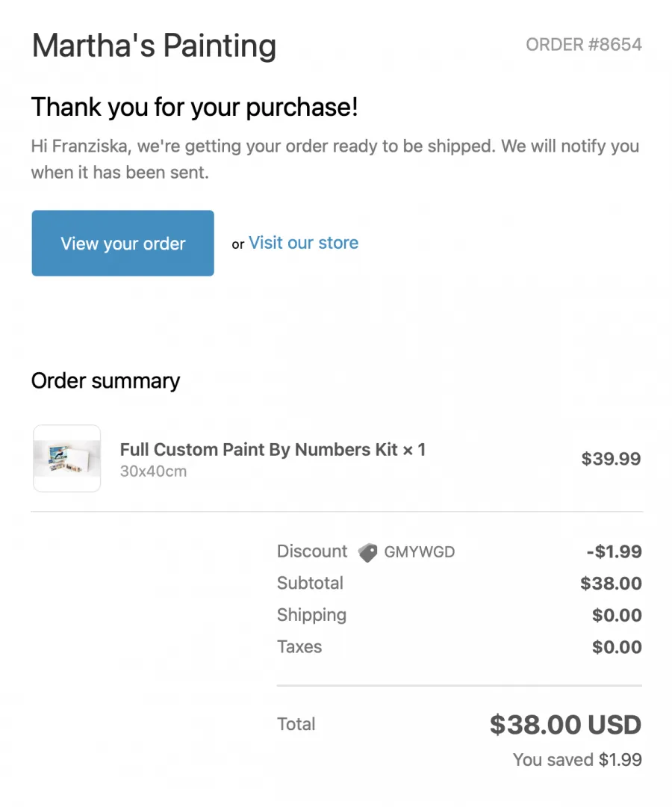Open the Visit our store link

303,243
